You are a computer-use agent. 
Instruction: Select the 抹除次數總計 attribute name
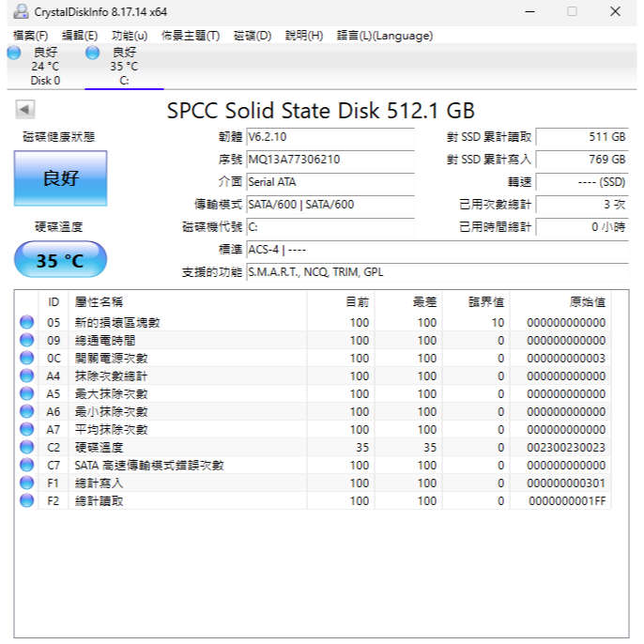coord(111,376)
